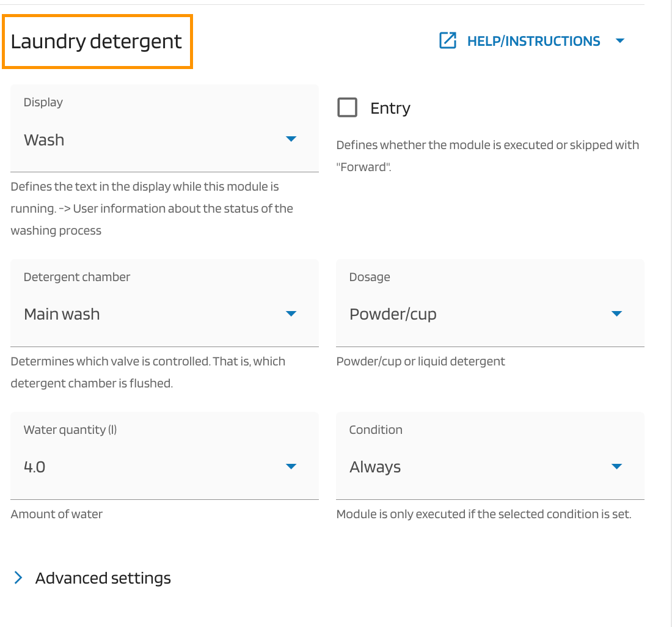Click the Detergent chamber dropdown arrow
Screen dimensions: 672x627
(x=291, y=314)
